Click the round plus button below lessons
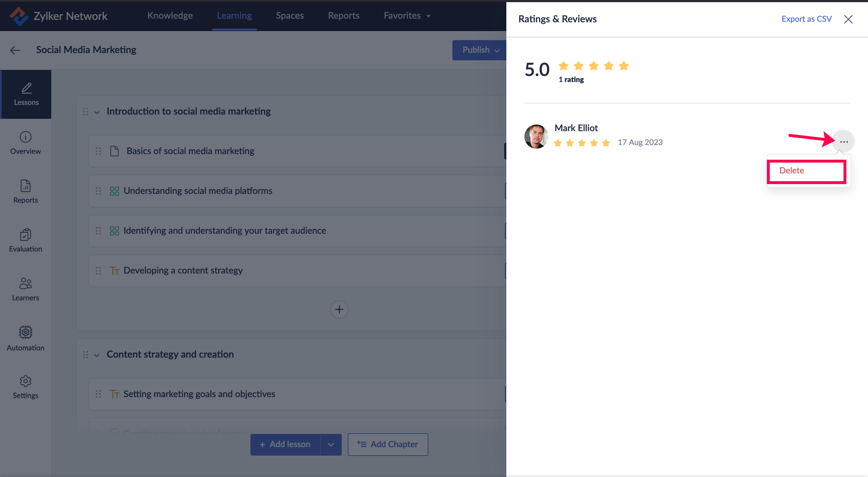868x477 pixels. (339, 309)
